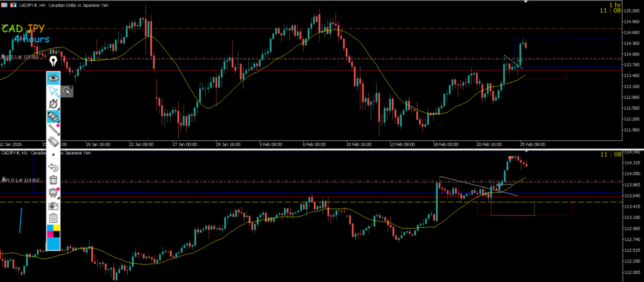Click the green CAD JPY label

24,28
